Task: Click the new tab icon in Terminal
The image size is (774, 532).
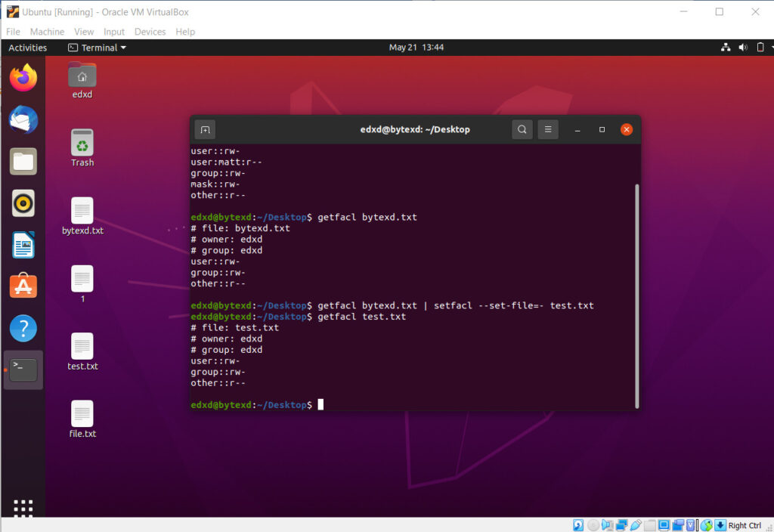Action: pyautogui.click(x=204, y=129)
